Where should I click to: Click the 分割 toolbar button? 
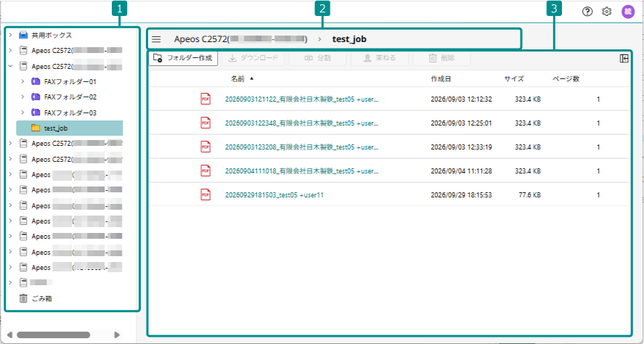317,58
